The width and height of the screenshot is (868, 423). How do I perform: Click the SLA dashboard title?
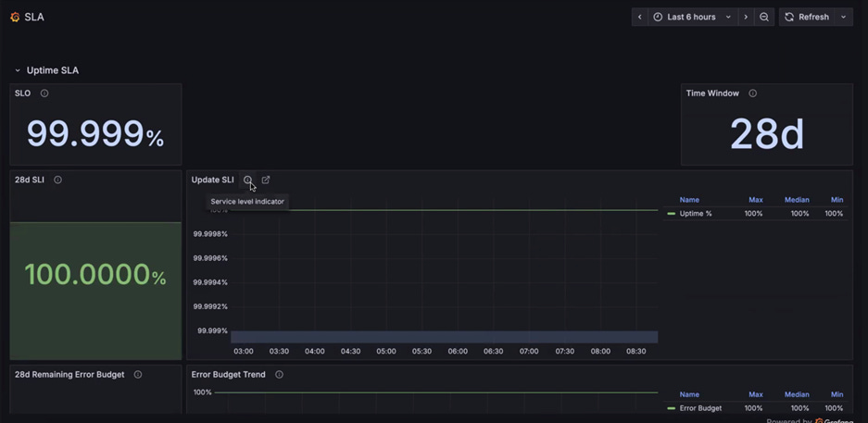34,18
